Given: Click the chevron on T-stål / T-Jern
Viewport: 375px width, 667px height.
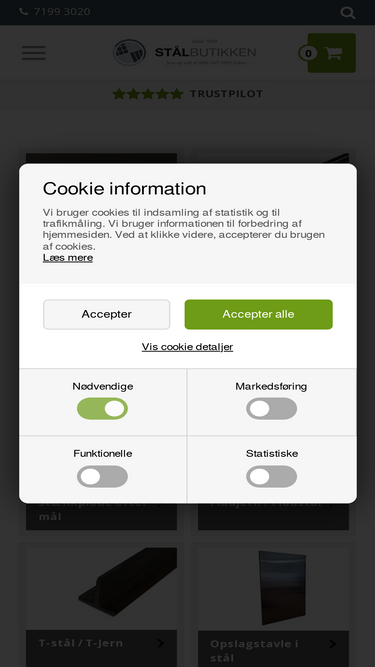Looking at the screenshot, I should pyautogui.click(x=160, y=644).
